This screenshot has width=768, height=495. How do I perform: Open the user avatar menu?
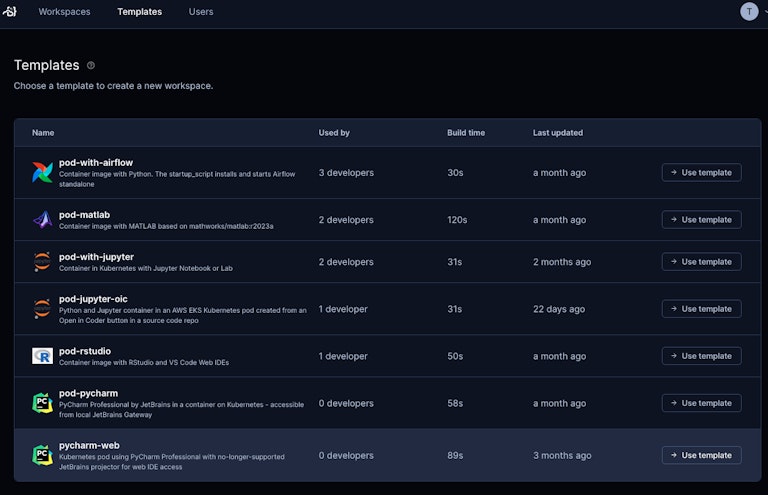(x=749, y=12)
